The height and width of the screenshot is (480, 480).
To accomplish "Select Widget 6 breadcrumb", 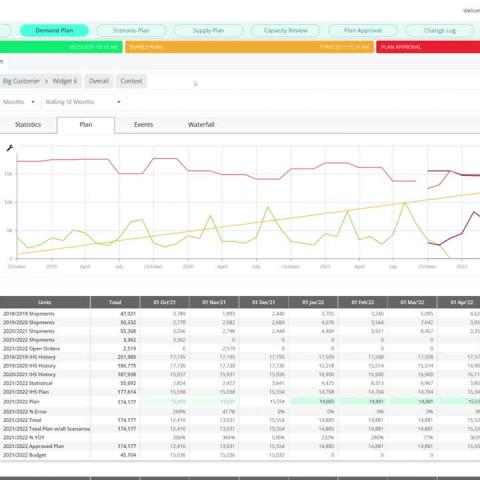I will tap(65, 81).
